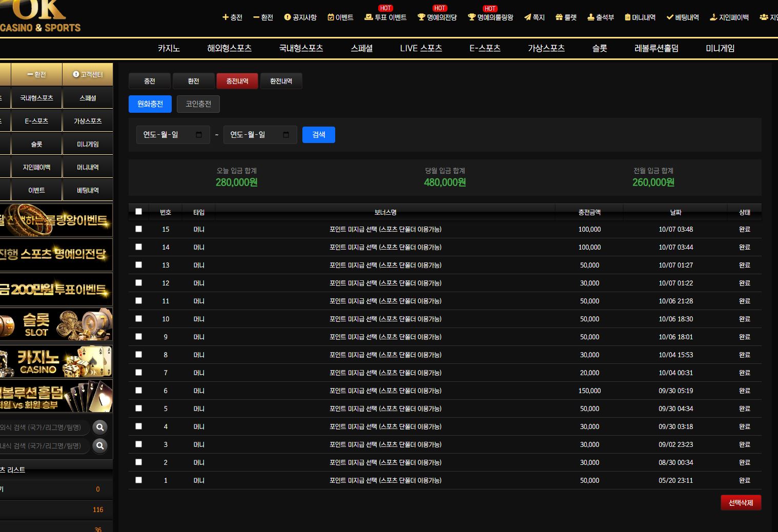Image resolution: width=778 pixels, height=532 pixels.
Task: Open the start date picker calendar
Action: (x=199, y=135)
